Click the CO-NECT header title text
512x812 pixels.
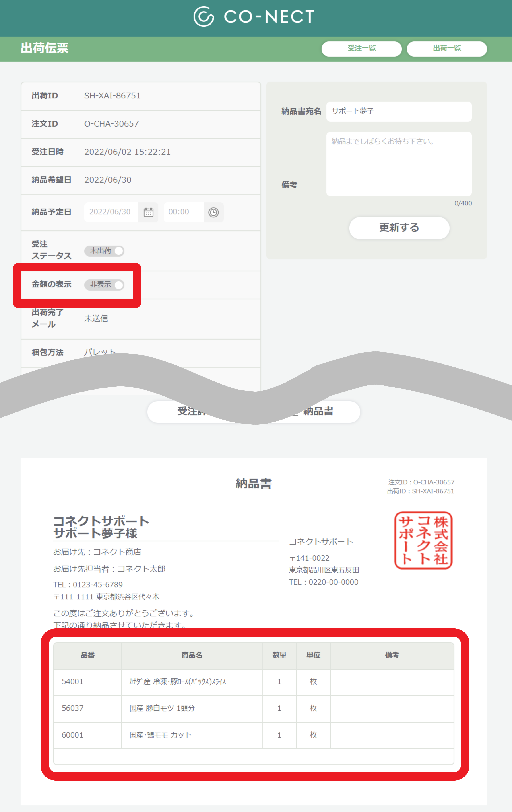pyautogui.click(x=269, y=16)
